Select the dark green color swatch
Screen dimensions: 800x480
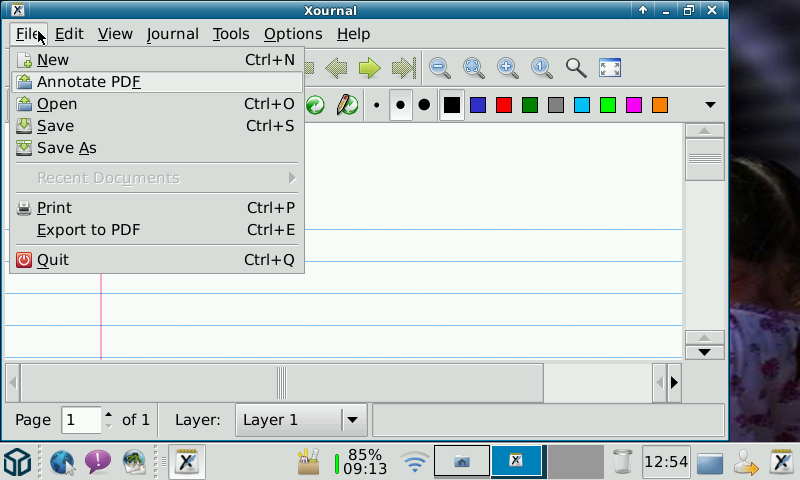pyautogui.click(x=530, y=105)
